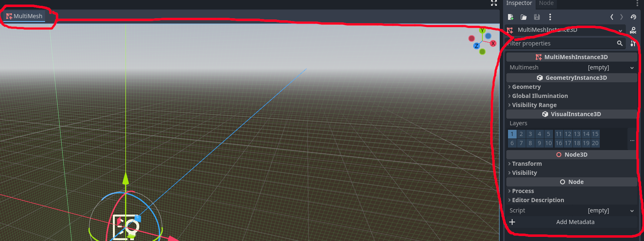
Task: Open the MultiMesh toolbar menu
Action: 24,16
